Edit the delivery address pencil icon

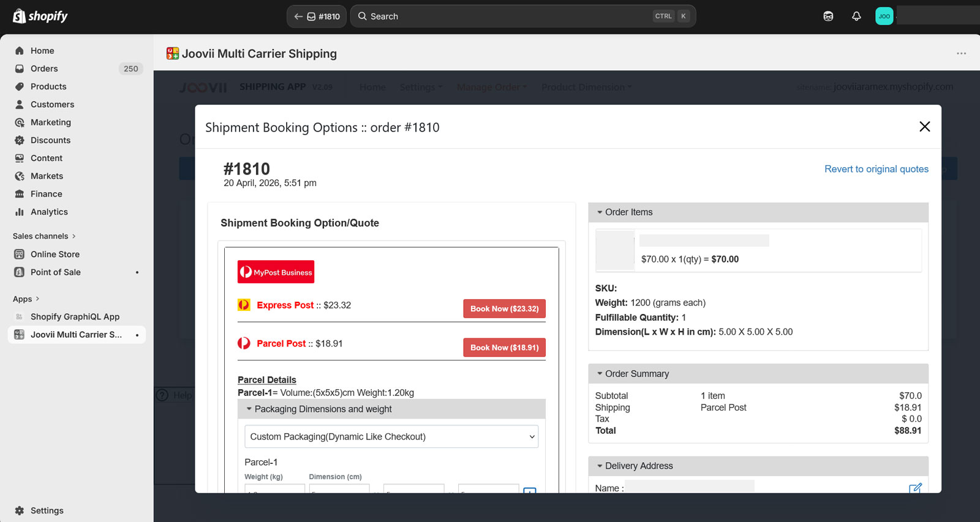tap(915, 488)
